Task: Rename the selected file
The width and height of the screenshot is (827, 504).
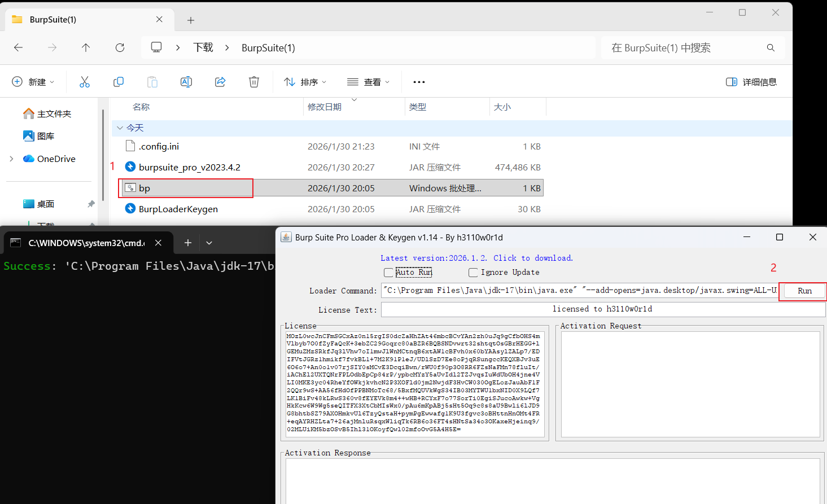Action: [186, 82]
